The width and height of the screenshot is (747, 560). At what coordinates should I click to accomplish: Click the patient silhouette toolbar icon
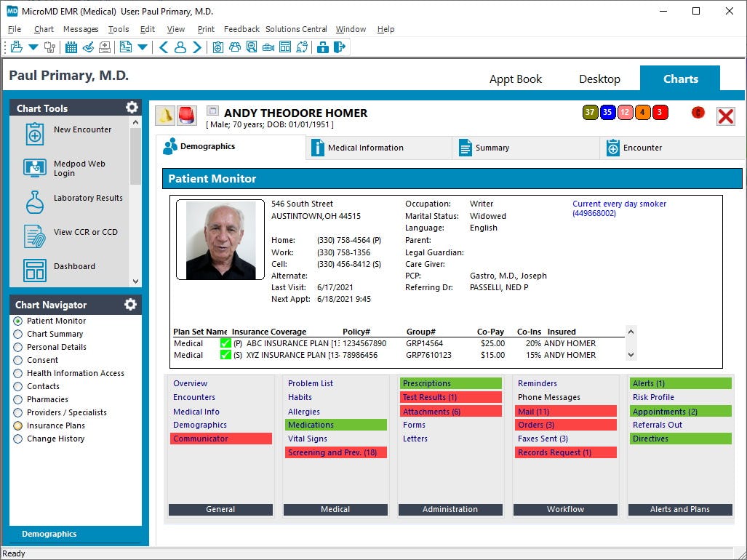[x=180, y=47]
